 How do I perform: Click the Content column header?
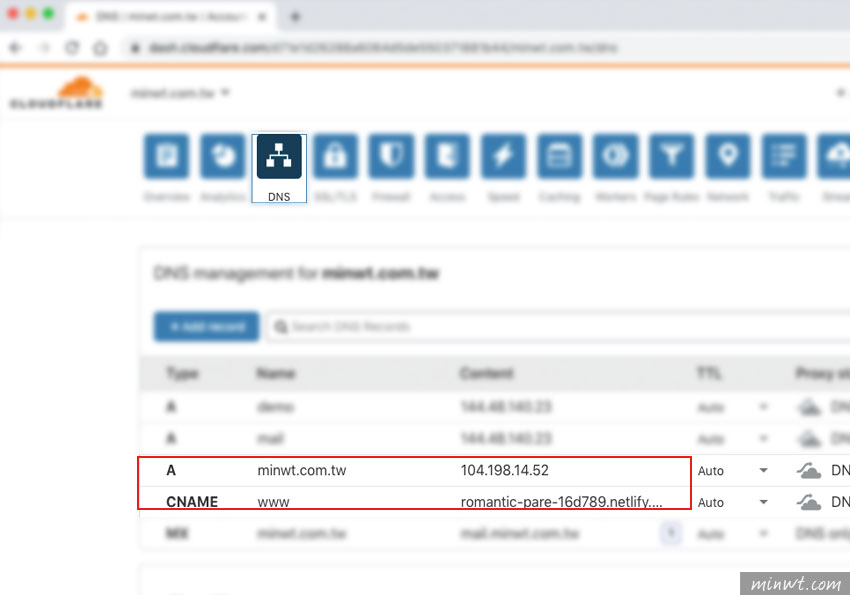(487, 373)
